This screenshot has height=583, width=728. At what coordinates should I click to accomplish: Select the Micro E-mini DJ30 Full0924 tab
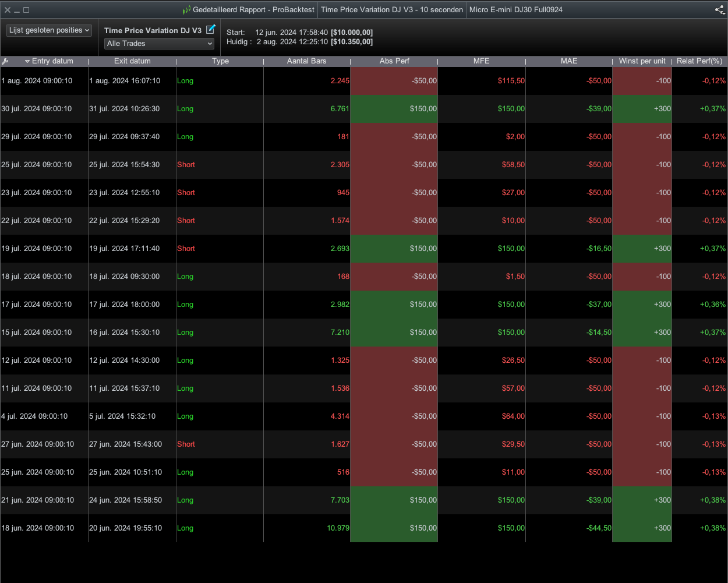[x=516, y=10]
